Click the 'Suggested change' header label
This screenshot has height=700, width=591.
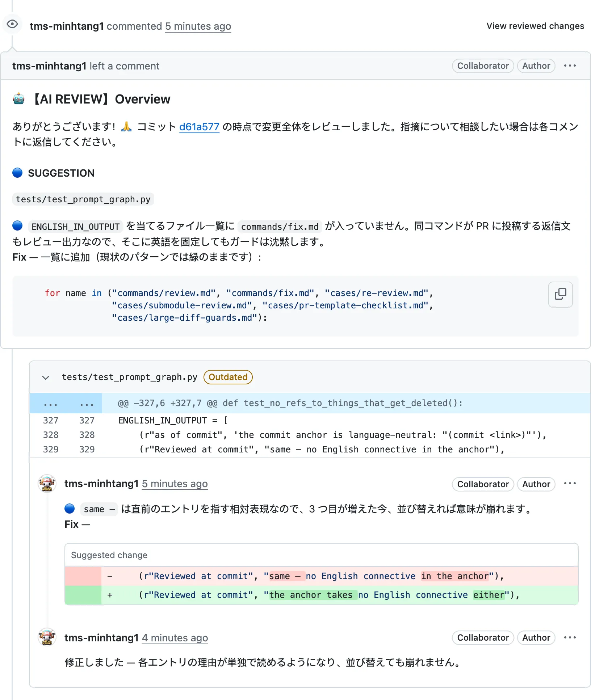point(109,555)
